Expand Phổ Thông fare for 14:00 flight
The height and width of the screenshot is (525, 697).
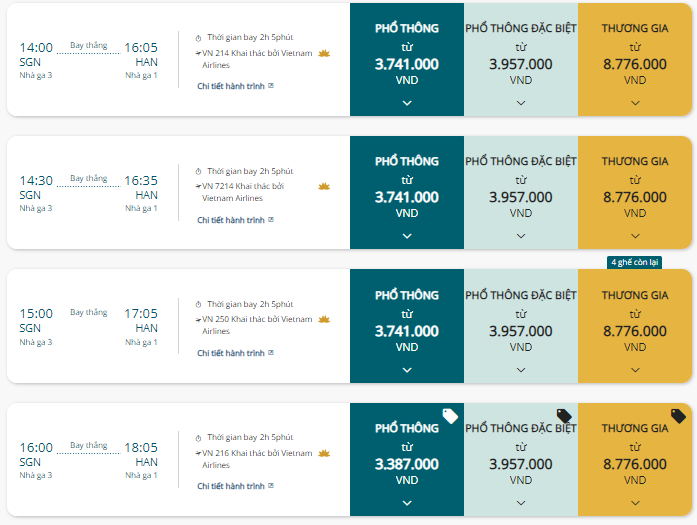point(407,103)
